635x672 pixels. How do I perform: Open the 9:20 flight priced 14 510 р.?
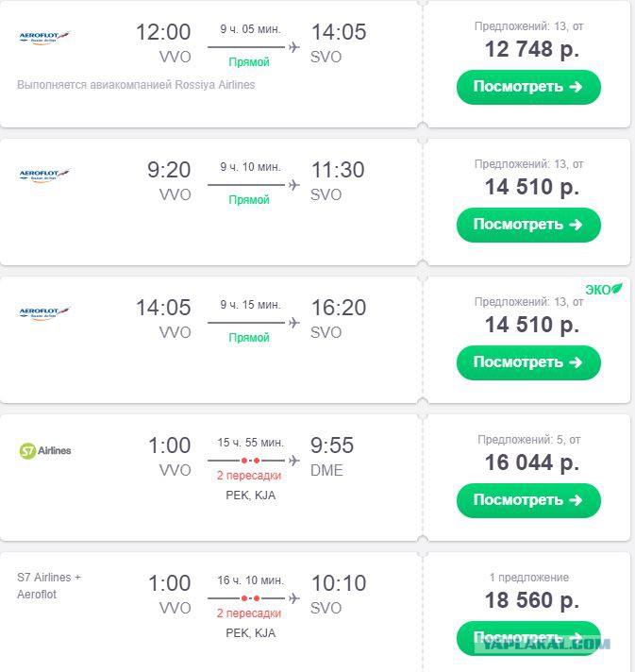(x=528, y=225)
